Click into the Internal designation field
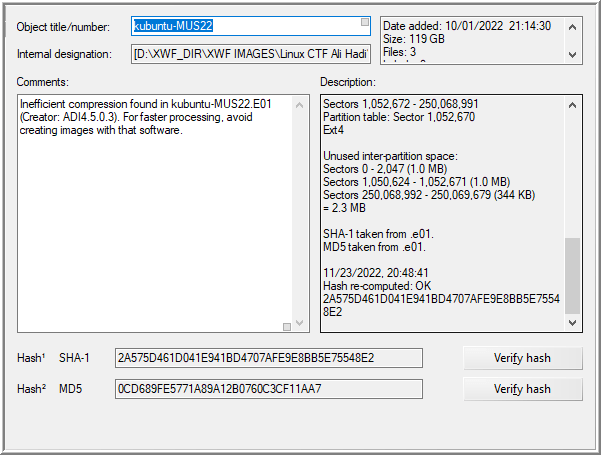The image size is (601, 455). tap(250, 54)
